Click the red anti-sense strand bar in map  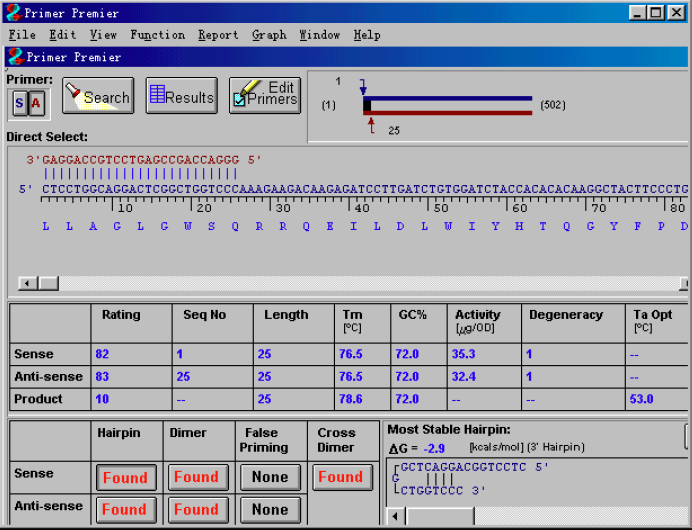click(450, 111)
